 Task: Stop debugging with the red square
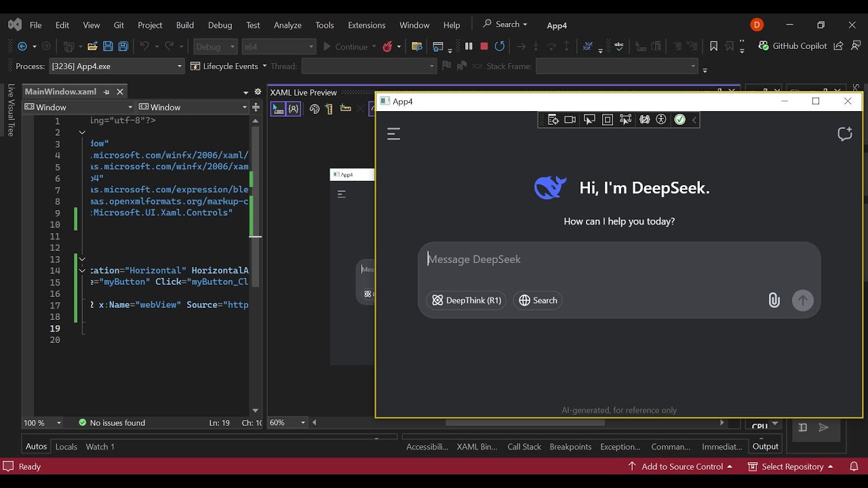484,46
